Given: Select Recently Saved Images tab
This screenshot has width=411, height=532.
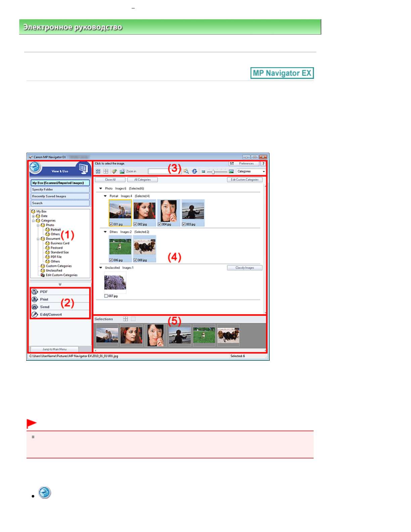Looking at the screenshot, I should point(60,196).
